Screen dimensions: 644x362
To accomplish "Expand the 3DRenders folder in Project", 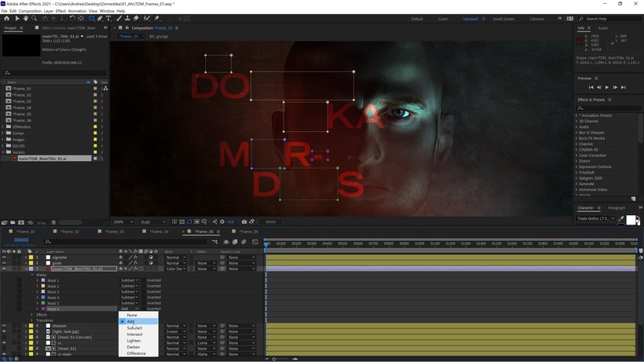I will (x=3, y=127).
